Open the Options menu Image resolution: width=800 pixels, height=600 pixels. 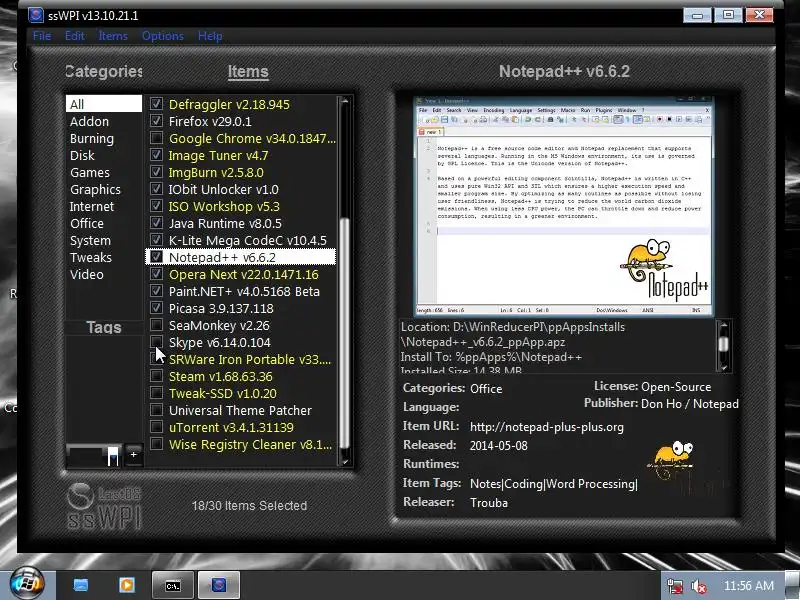coord(162,36)
